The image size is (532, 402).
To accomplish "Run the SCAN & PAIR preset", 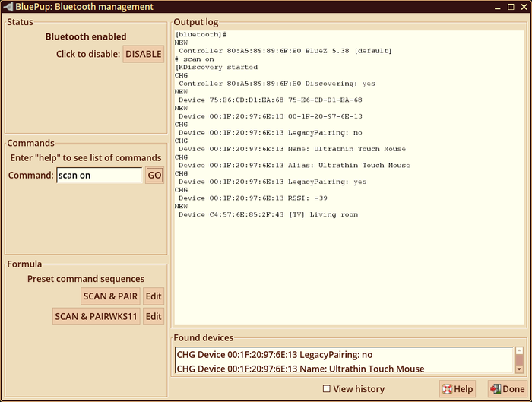I will tap(110, 296).
